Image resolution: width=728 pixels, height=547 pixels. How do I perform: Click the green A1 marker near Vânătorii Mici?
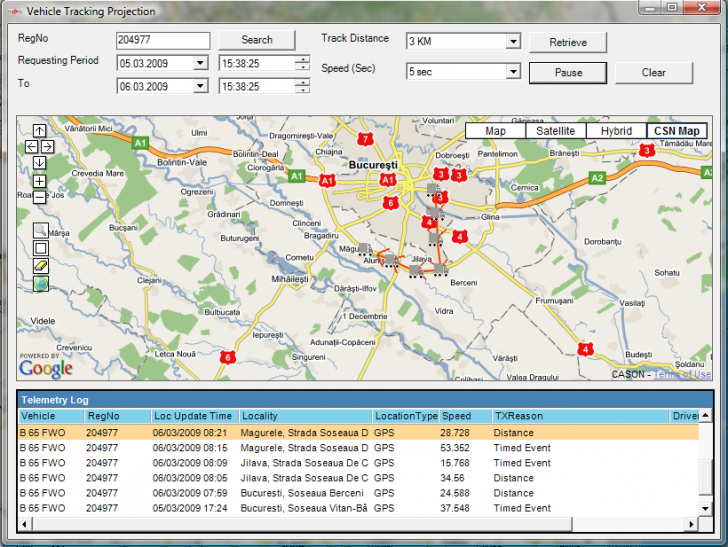(x=140, y=143)
